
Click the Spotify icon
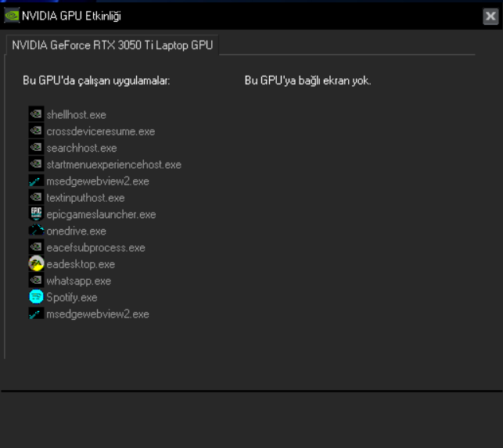point(36,297)
